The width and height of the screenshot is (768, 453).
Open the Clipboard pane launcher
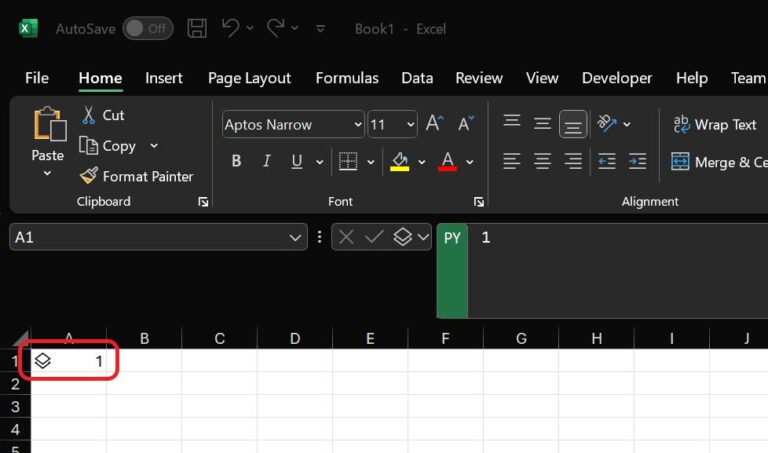[x=203, y=202]
